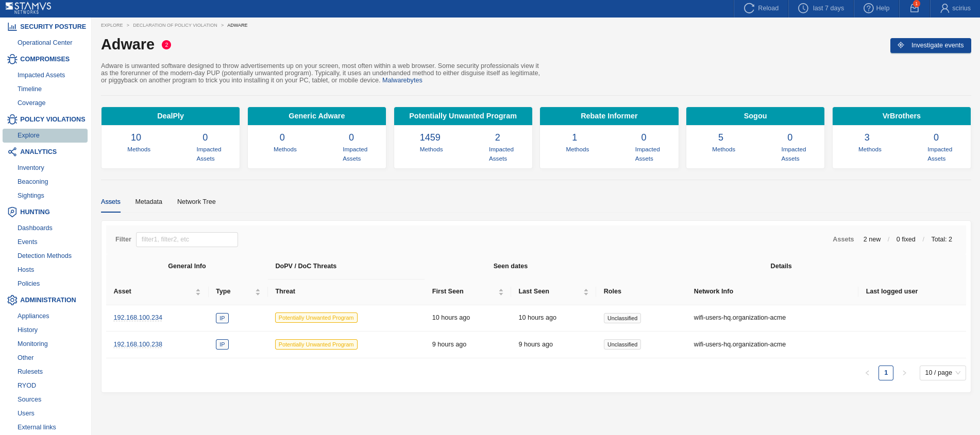The image size is (980, 435).
Task: Click the clock icon for time range
Action: tap(803, 8)
